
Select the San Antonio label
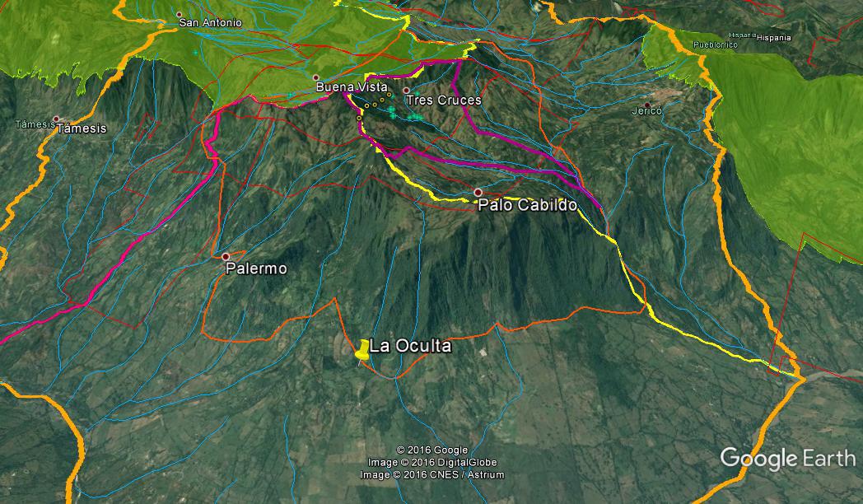pos(211,23)
